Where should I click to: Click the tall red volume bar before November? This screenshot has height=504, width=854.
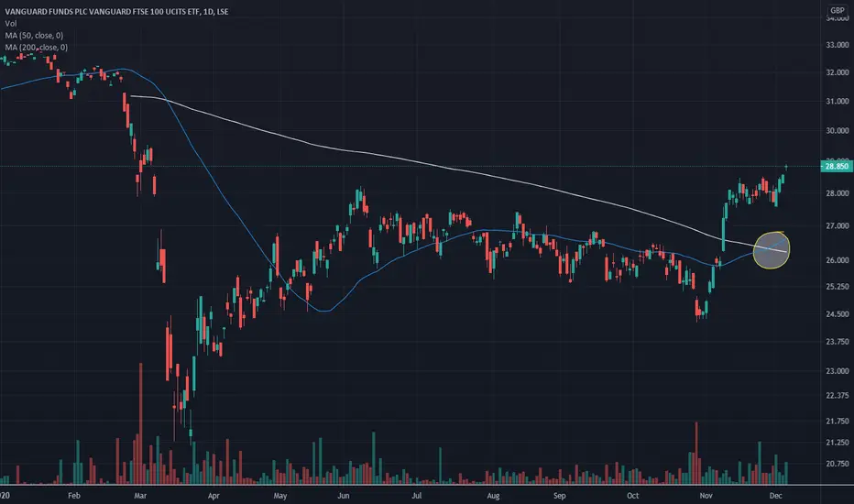pos(696,453)
